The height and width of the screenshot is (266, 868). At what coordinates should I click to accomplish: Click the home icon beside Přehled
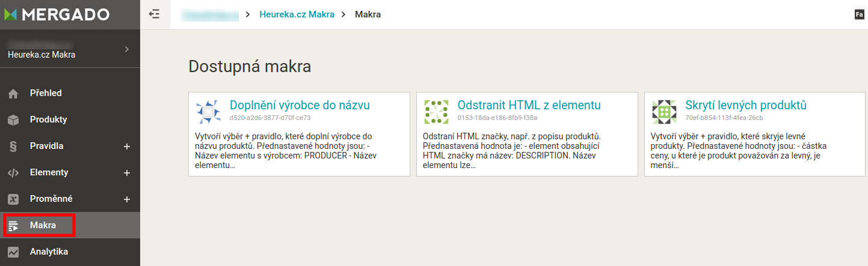[13, 94]
